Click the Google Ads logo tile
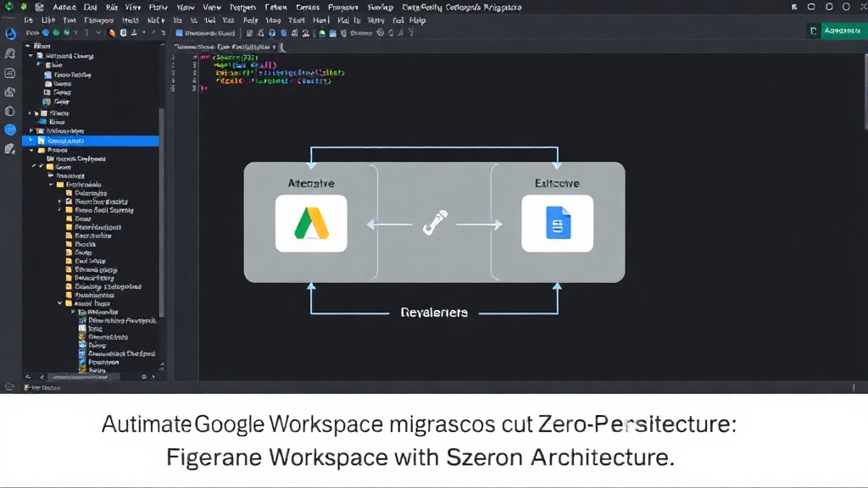The height and width of the screenshot is (488, 868). [x=311, y=224]
